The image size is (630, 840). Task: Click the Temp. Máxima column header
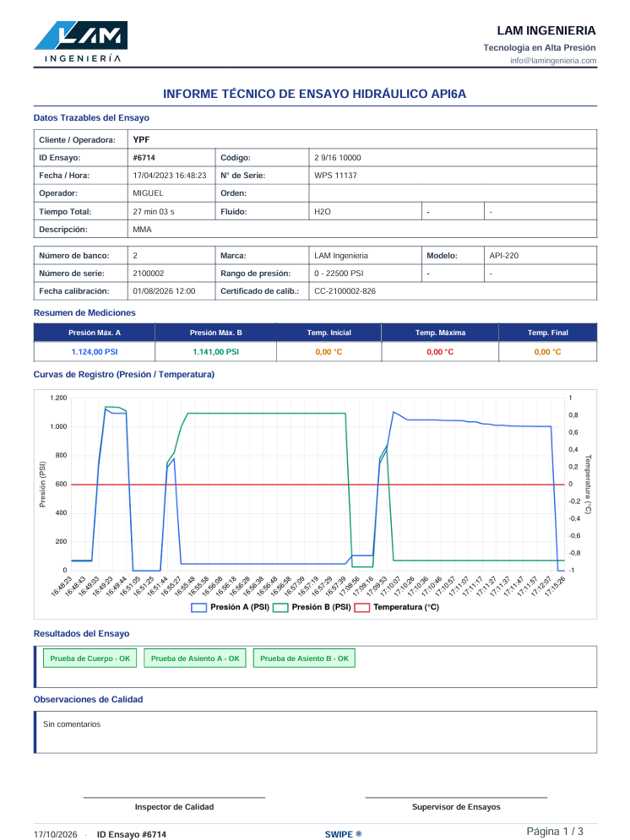(x=440, y=333)
